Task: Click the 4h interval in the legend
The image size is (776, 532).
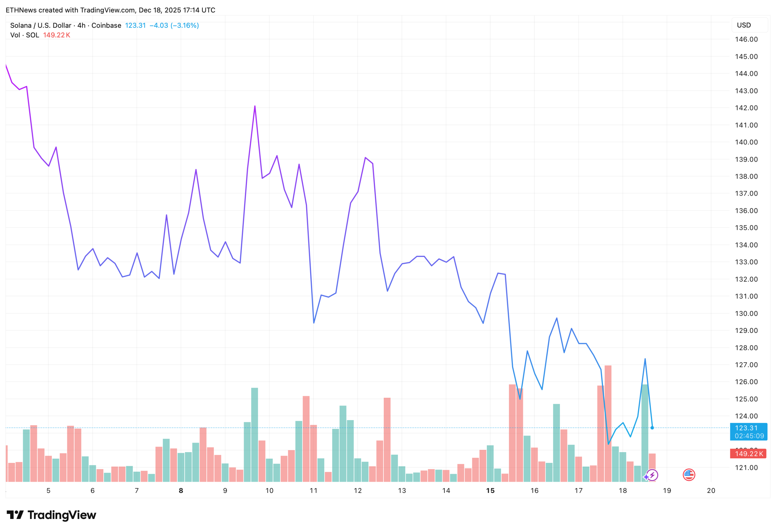Action: tap(81, 25)
